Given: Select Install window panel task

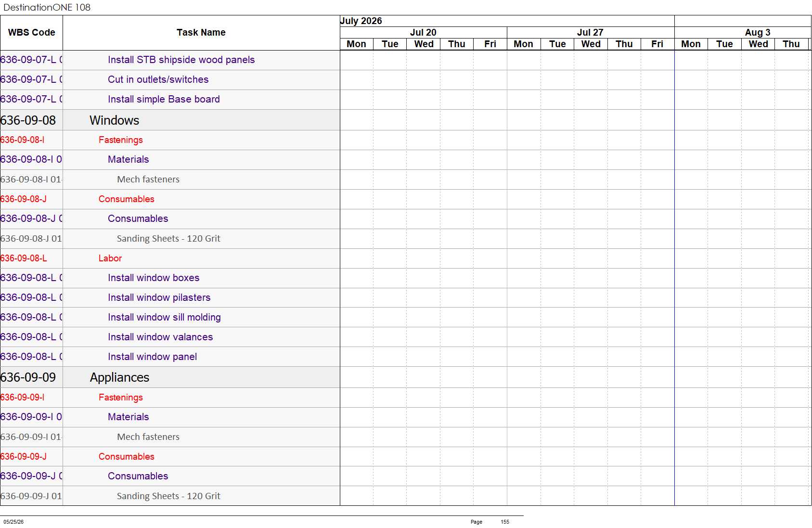Looking at the screenshot, I should coord(152,357).
